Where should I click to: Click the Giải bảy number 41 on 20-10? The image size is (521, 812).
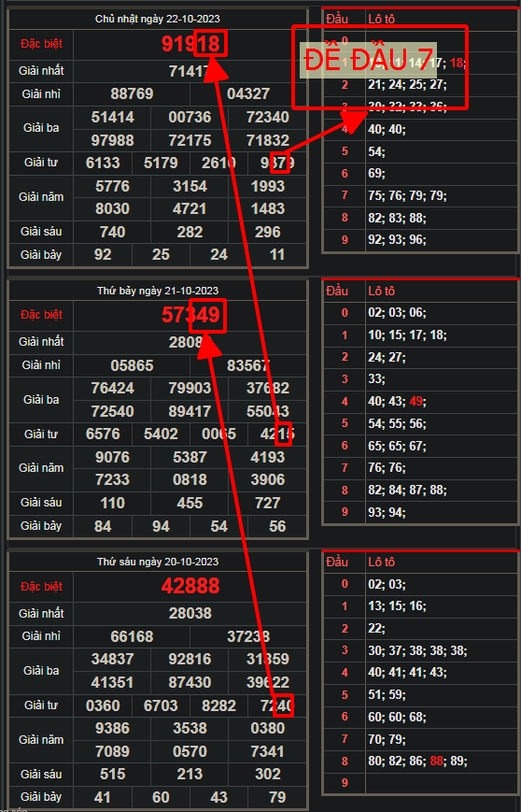[103, 796]
